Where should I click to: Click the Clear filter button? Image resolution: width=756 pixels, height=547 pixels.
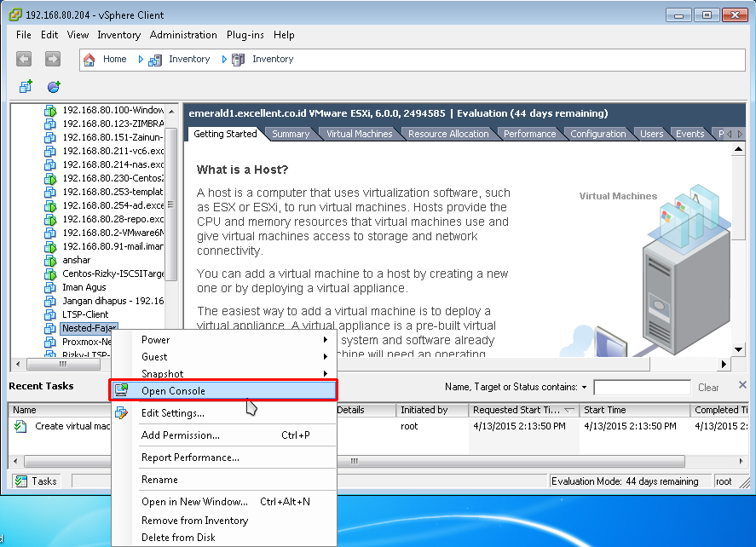pos(708,388)
